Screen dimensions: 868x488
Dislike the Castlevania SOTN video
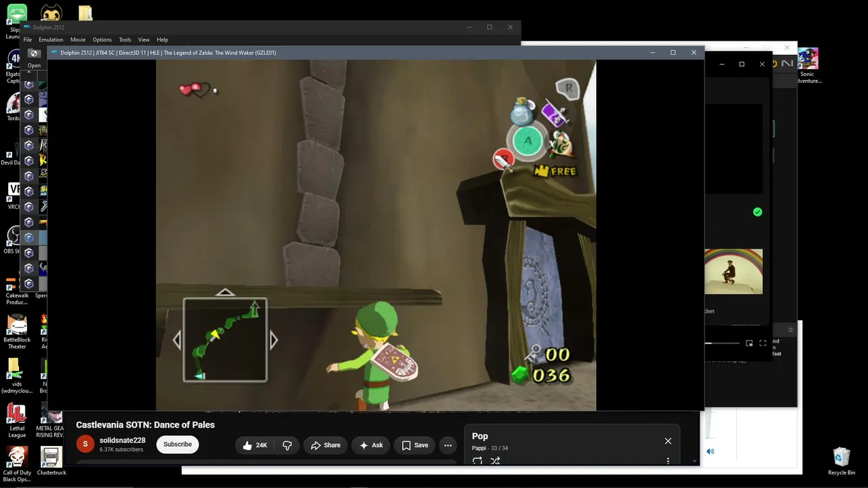tap(287, 445)
